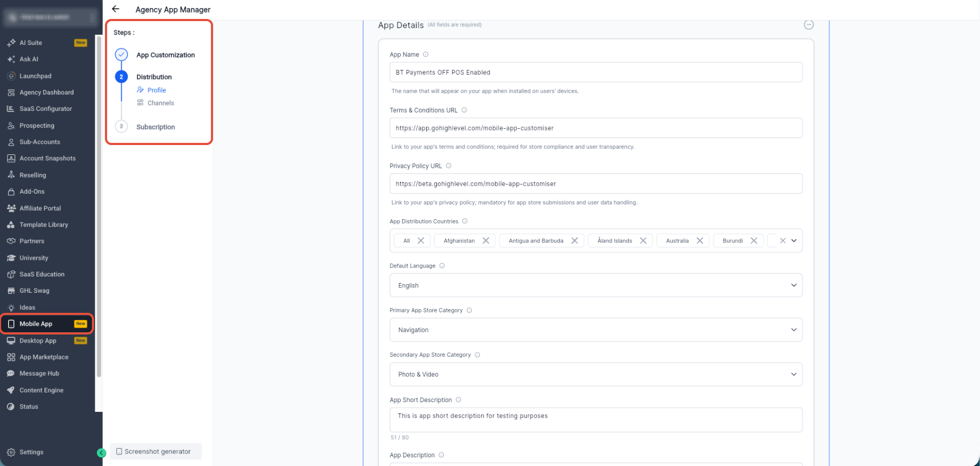Click the info icon next to App Name
This screenshot has height=466, width=980.
coord(426,55)
